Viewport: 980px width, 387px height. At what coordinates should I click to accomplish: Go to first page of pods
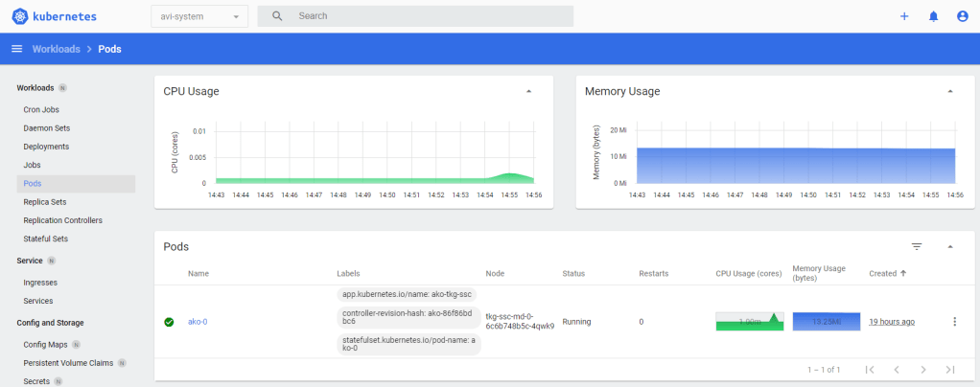[870, 369]
